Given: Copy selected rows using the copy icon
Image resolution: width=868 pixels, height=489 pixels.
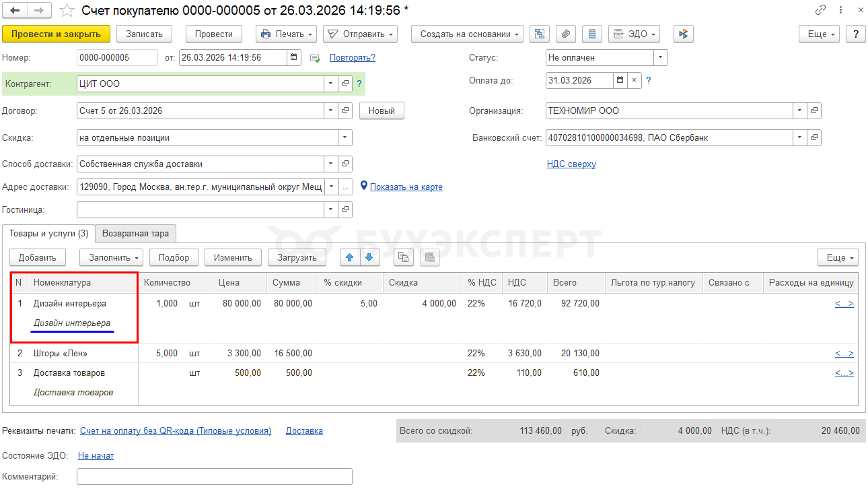Looking at the screenshot, I should [403, 257].
